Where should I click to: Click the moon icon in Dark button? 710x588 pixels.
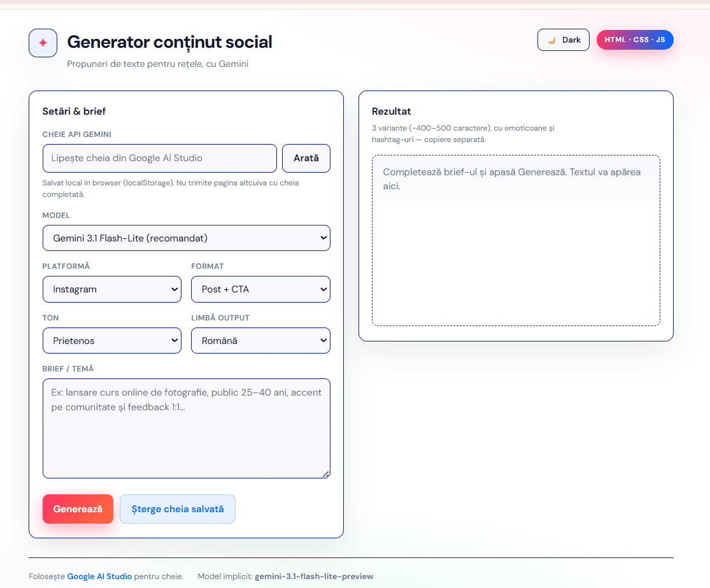click(x=552, y=40)
